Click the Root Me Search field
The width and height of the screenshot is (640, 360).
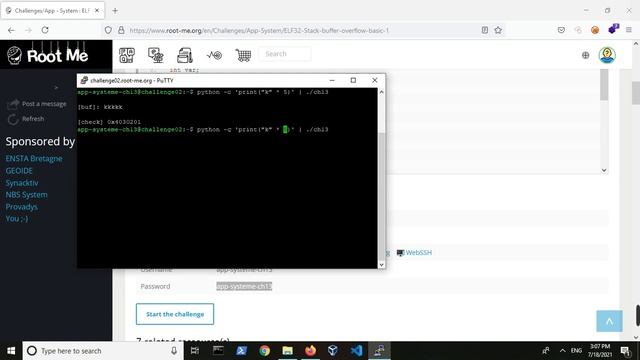(x=285, y=54)
